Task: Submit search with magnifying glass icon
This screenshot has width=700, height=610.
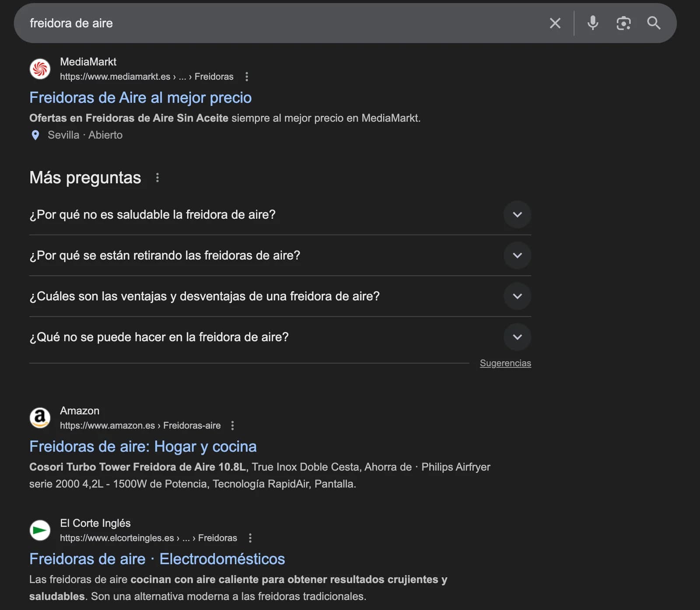Action: tap(654, 23)
